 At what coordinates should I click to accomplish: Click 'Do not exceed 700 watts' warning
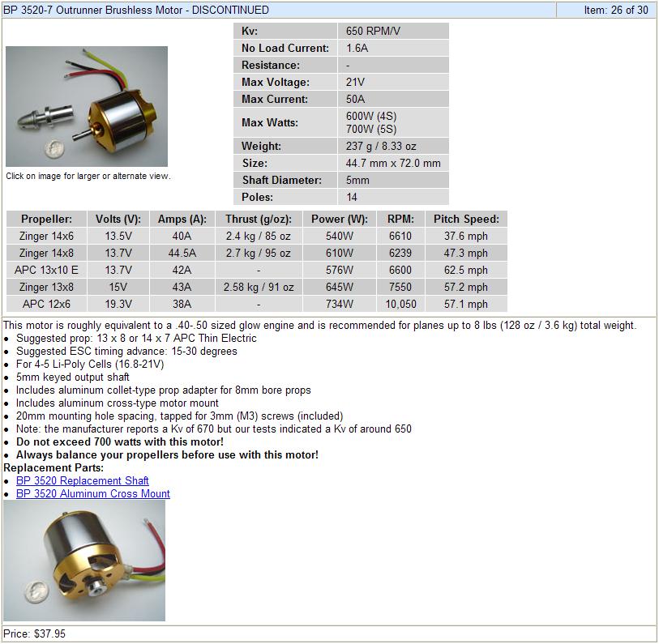point(120,442)
